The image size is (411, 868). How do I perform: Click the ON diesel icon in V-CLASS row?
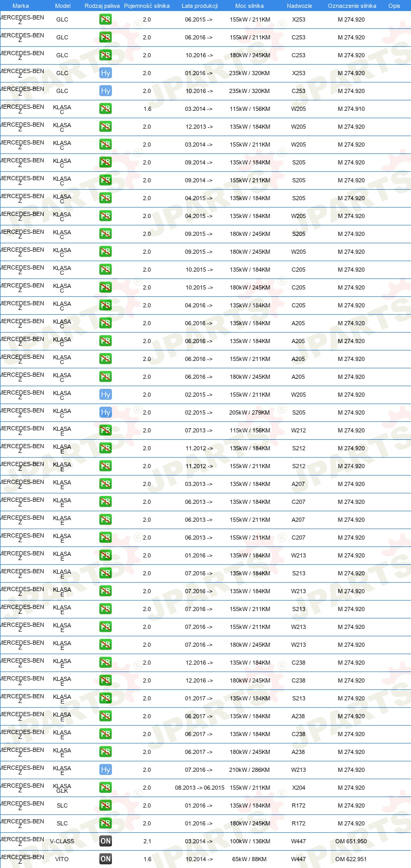click(x=106, y=842)
